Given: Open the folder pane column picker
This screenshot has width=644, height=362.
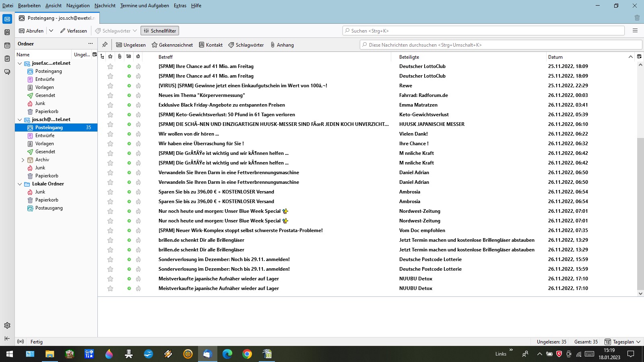Looking at the screenshot, I should tap(95, 54).
